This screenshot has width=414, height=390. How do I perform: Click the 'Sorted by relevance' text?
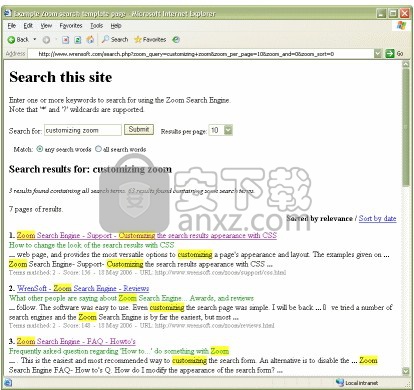(319, 219)
